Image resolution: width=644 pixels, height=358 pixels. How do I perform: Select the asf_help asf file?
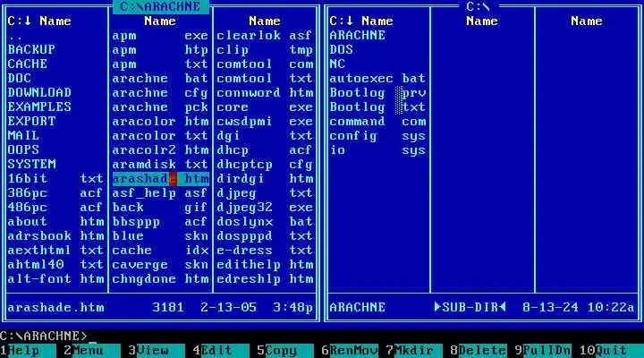[161, 193]
